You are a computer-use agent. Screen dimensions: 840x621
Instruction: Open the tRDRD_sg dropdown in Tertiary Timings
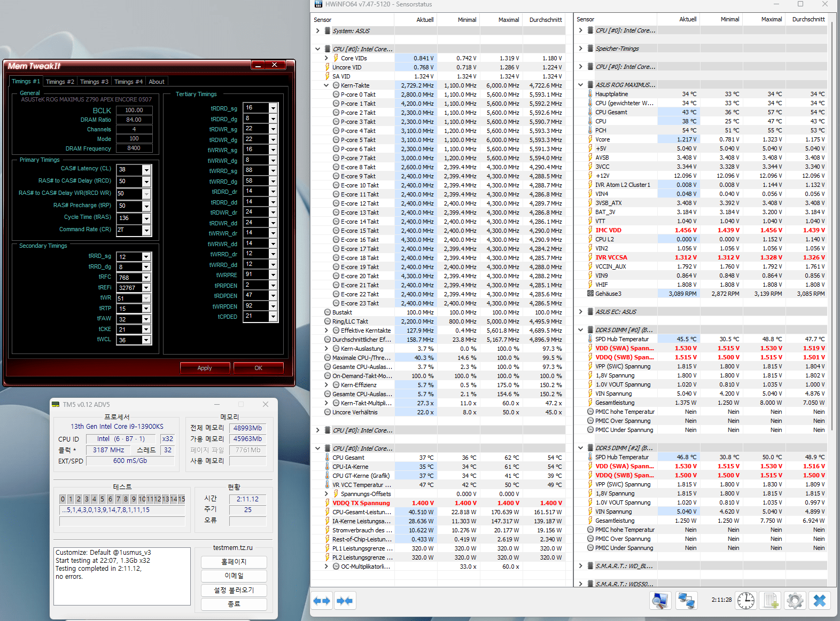(273, 108)
